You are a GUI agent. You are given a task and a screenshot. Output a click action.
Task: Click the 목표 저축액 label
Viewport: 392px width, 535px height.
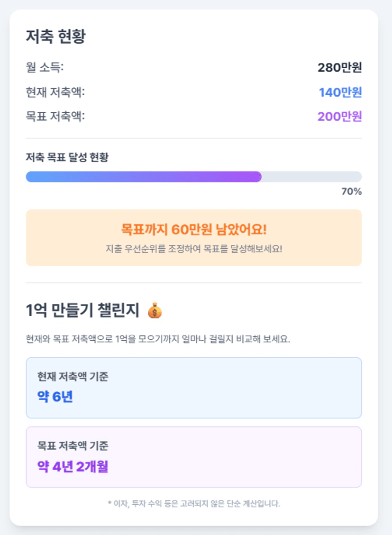[x=55, y=117]
